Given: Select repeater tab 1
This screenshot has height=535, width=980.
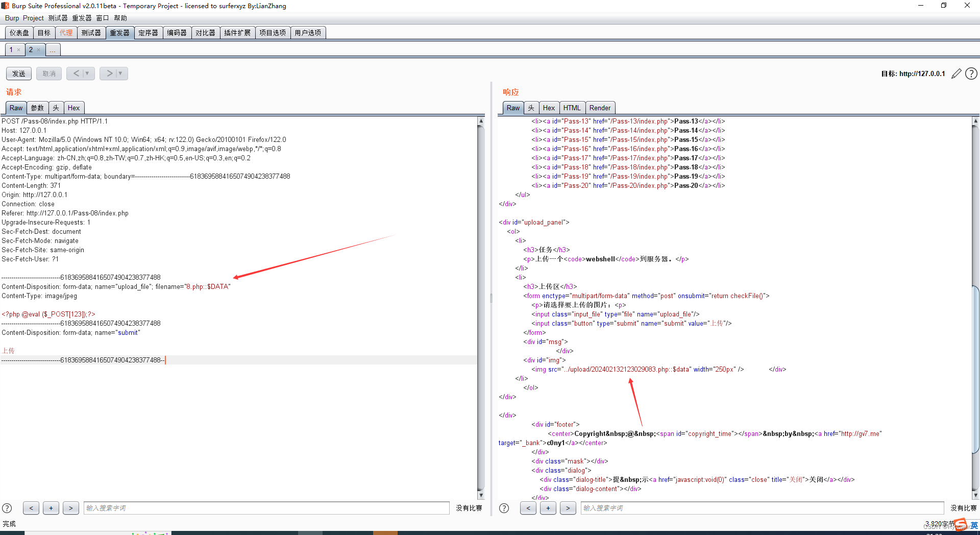Looking at the screenshot, I should tap(11, 50).
